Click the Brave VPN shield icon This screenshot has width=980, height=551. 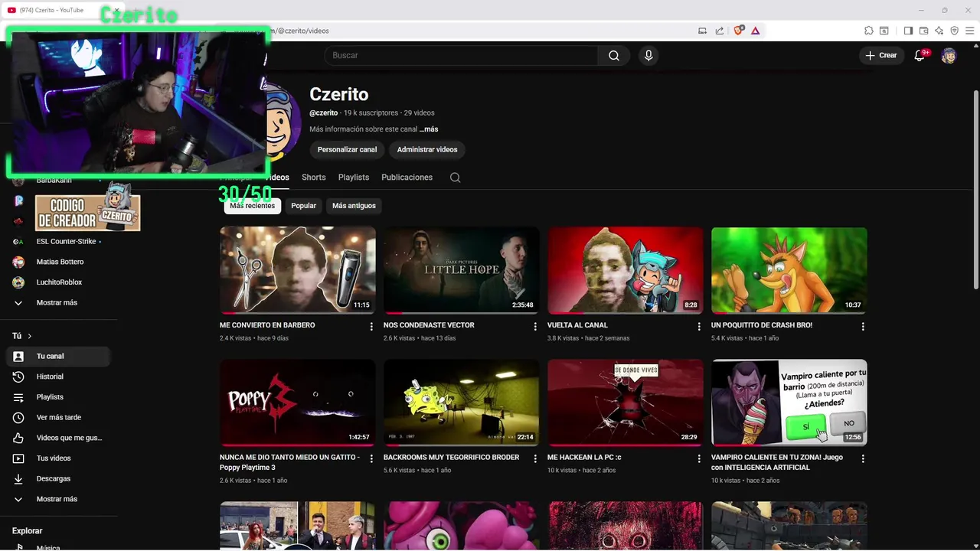(954, 31)
